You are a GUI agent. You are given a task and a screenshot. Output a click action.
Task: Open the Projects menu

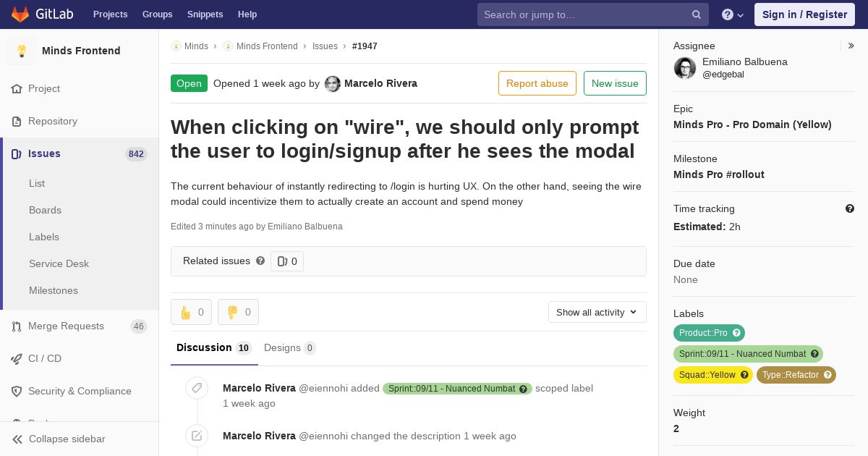(110, 14)
